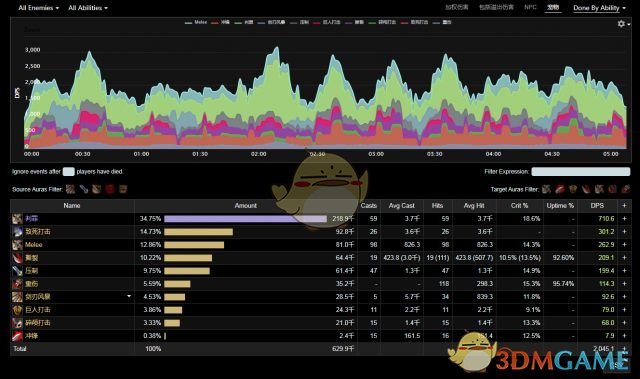Toggle the Melee series in chart legend
Viewport: 640px width, 379px height.
click(196, 22)
